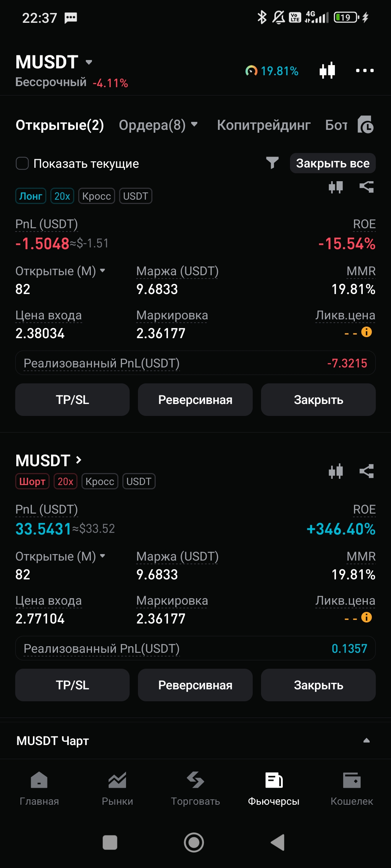Tap liquidation price info icon on Long
The image size is (391, 868).
coord(366,332)
